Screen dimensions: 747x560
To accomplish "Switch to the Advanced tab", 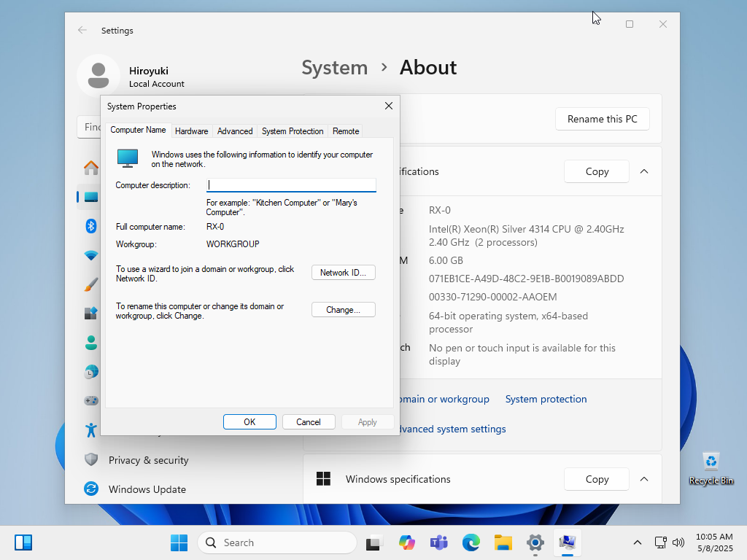I will coord(235,131).
